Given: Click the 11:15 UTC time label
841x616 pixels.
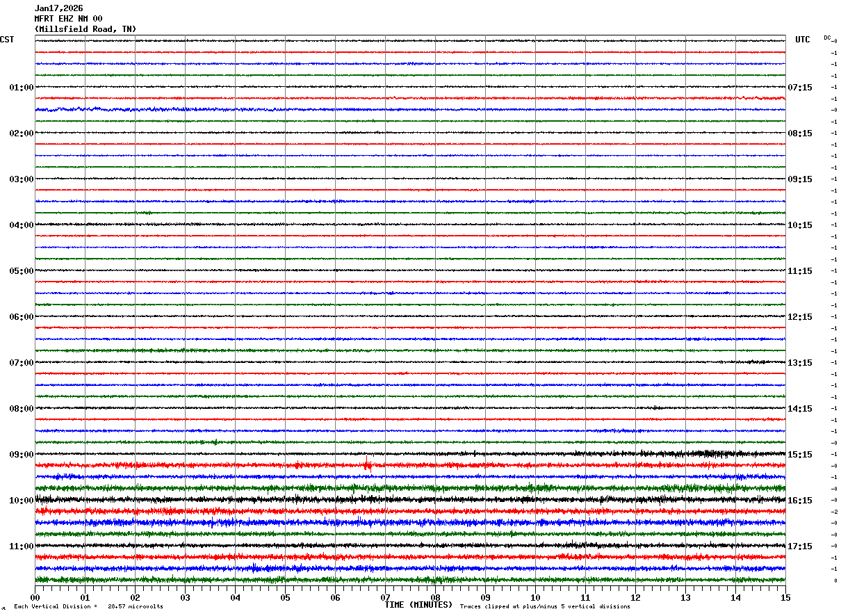Looking at the screenshot, I should [800, 271].
